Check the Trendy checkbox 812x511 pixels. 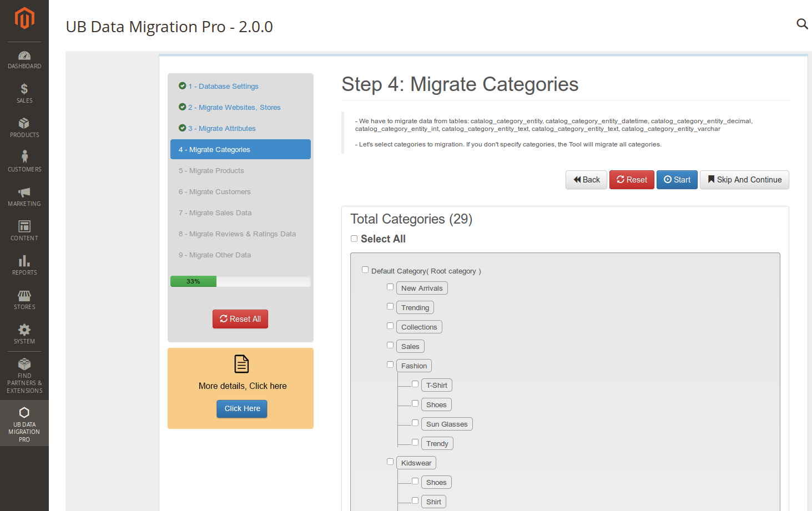[x=415, y=442]
